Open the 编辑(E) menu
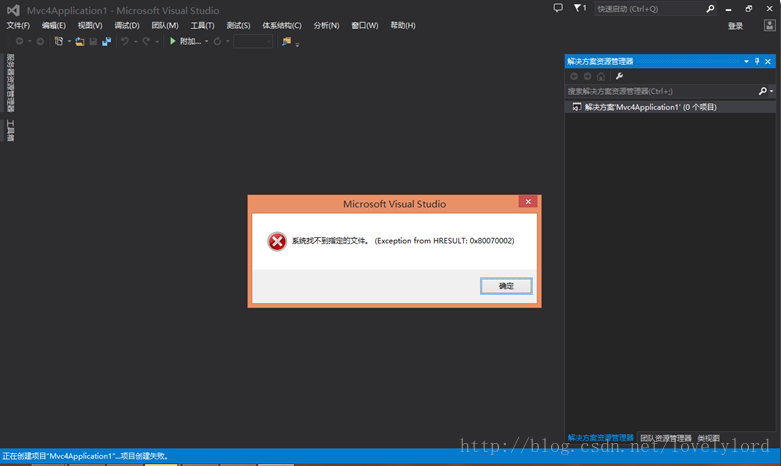This screenshot has height=466, width=781. click(x=54, y=25)
